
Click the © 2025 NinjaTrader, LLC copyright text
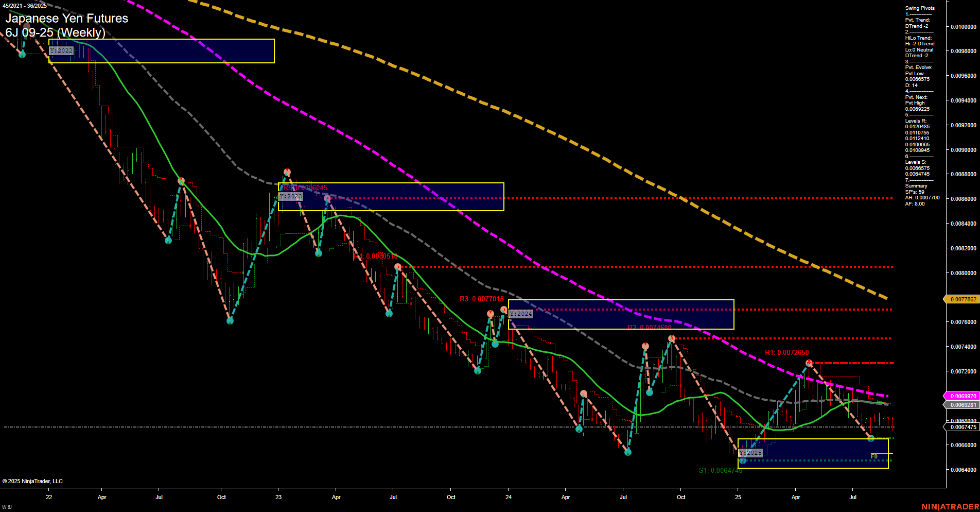(x=33, y=481)
